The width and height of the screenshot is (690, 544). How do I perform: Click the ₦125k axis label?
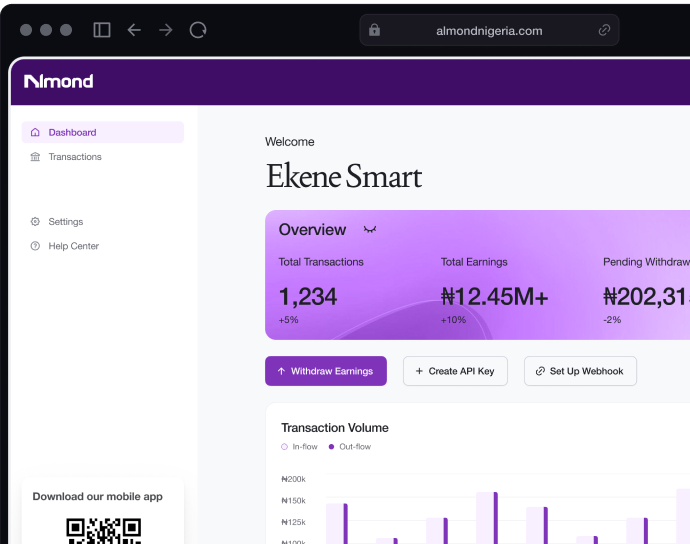point(293,522)
